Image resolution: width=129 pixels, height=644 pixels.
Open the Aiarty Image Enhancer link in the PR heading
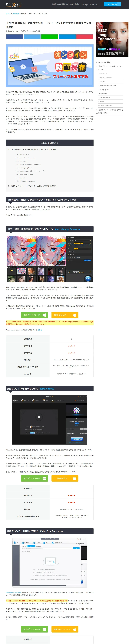[68, 229]
